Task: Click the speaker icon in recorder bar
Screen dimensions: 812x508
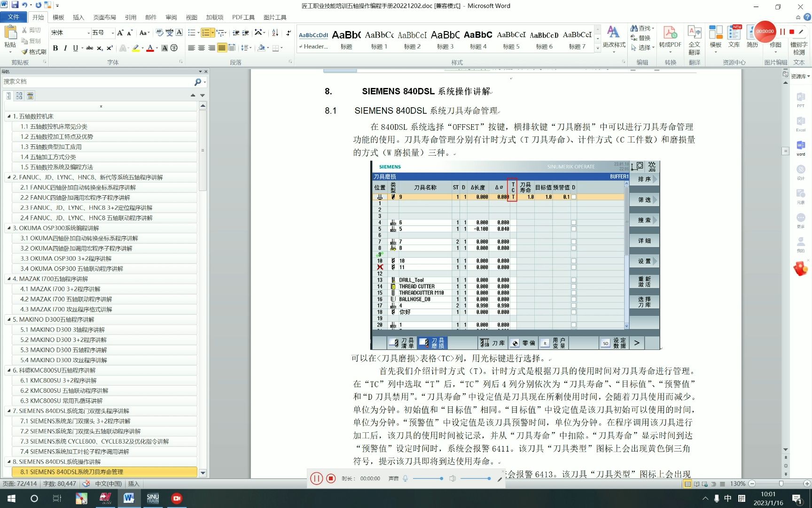Action: click(x=452, y=478)
